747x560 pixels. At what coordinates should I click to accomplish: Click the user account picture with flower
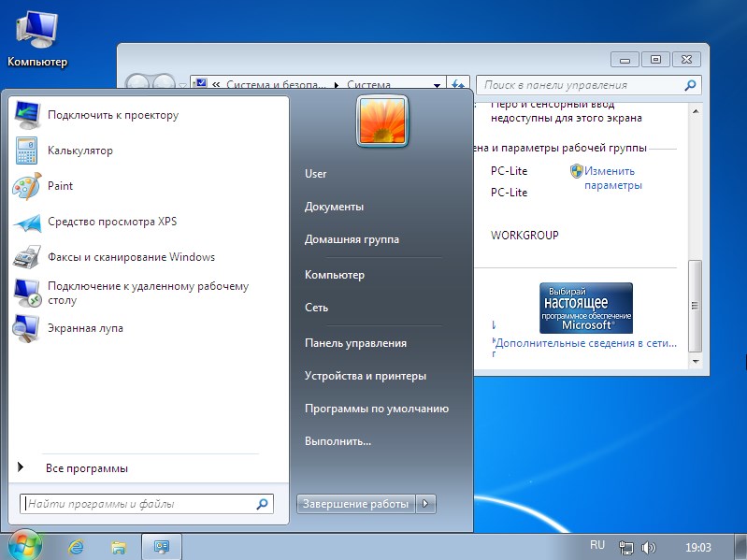[382, 122]
